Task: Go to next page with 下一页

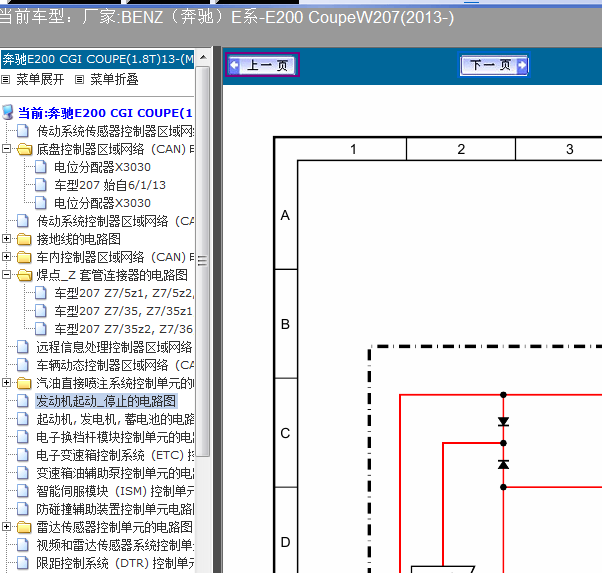Action: pyautogui.click(x=494, y=65)
